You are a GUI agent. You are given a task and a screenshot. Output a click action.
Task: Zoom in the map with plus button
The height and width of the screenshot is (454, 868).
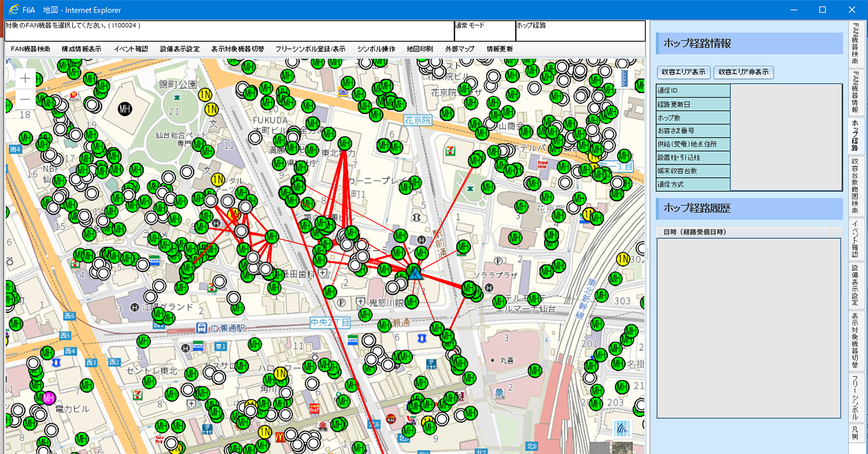coord(25,78)
